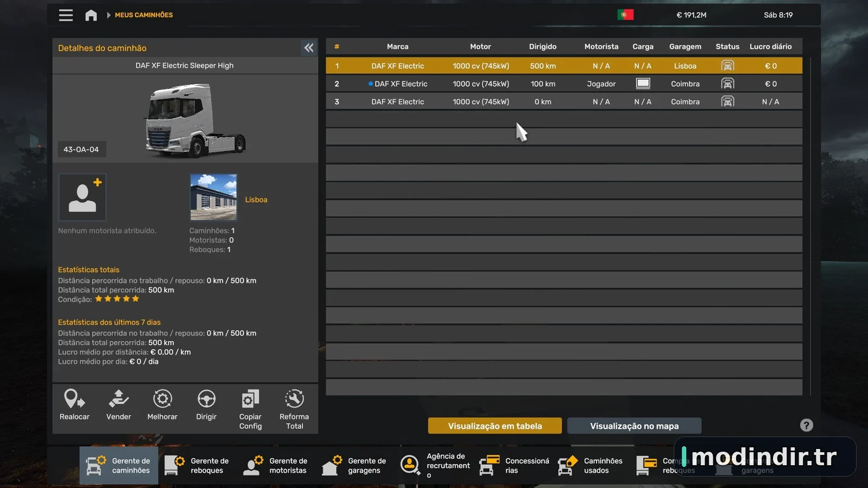
Task: Click the DAF truck preview image
Action: (x=194, y=120)
